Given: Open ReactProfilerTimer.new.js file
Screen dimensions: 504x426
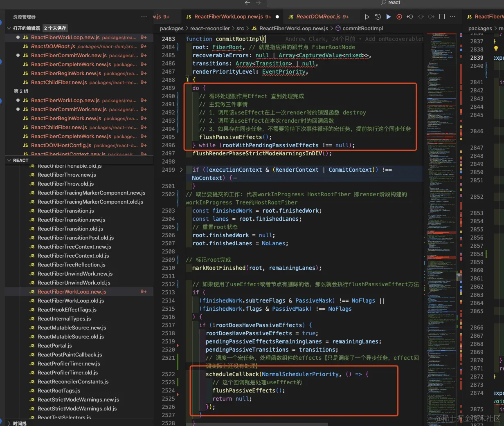Looking at the screenshot, I should (79, 363).
